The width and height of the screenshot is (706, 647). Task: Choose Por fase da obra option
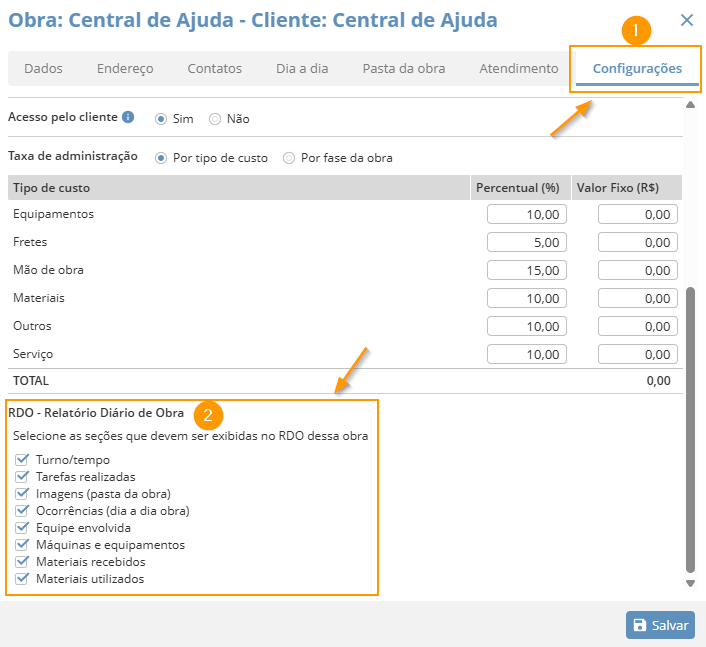tap(289, 158)
